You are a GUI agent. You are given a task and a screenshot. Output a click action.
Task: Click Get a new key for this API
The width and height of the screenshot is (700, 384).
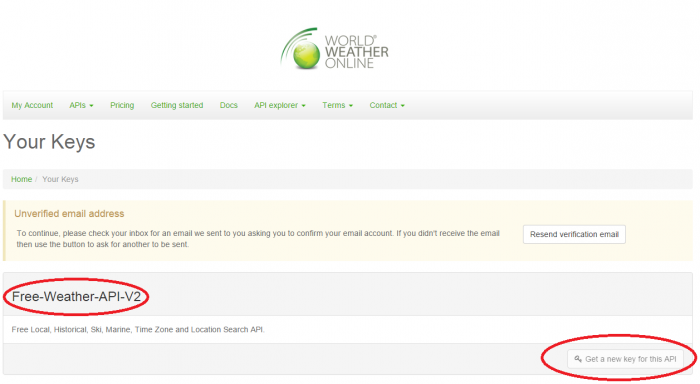625,359
